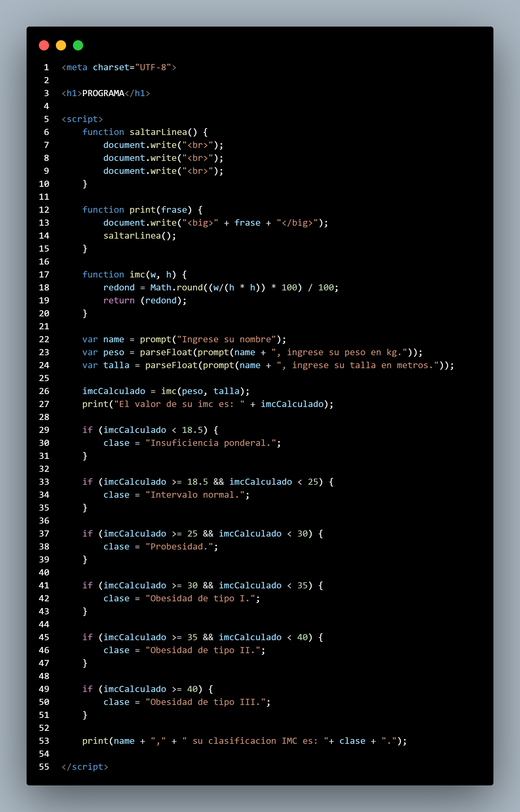Click the function name saltarLinea on line 6
Screen dimensions: 520x812
pos(158,132)
